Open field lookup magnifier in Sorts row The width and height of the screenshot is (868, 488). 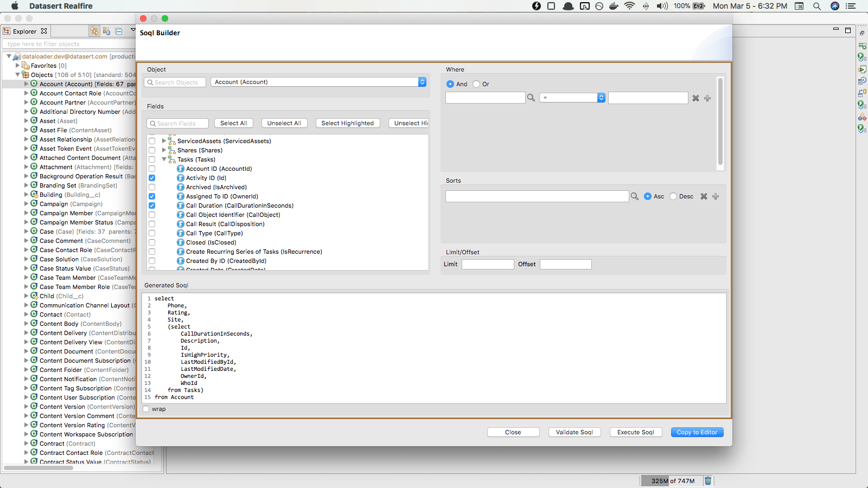635,196
